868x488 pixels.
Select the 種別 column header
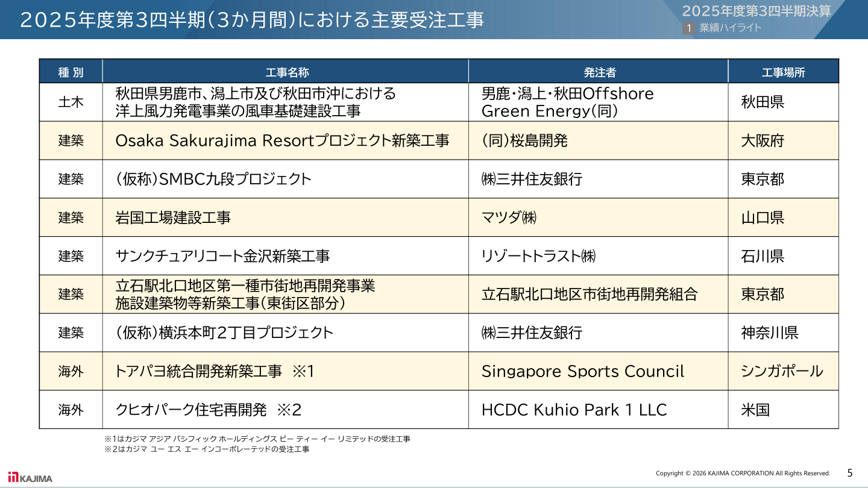(x=71, y=72)
